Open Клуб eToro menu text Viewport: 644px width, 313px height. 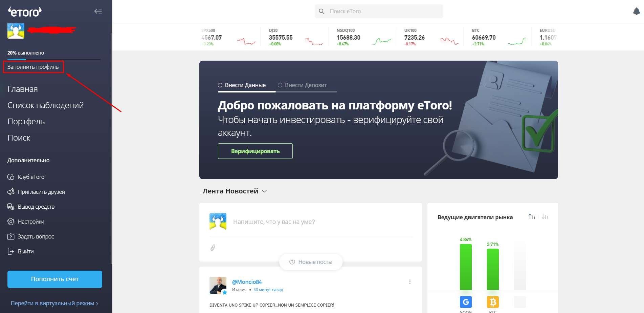coord(31,177)
